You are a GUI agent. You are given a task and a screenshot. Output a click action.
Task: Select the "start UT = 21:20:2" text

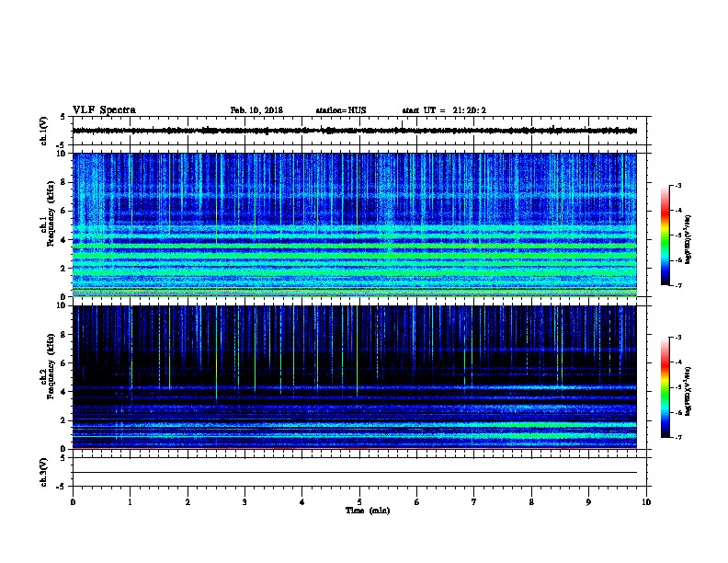pos(444,110)
